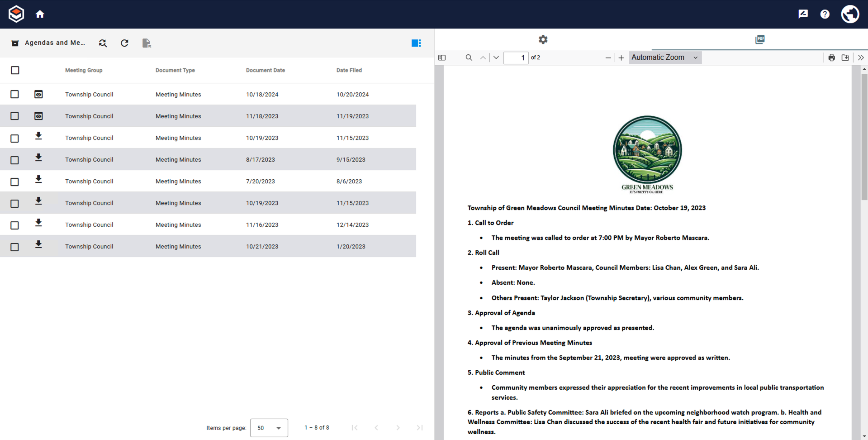Open the Automatic Zoom dropdown

(664, 57)
